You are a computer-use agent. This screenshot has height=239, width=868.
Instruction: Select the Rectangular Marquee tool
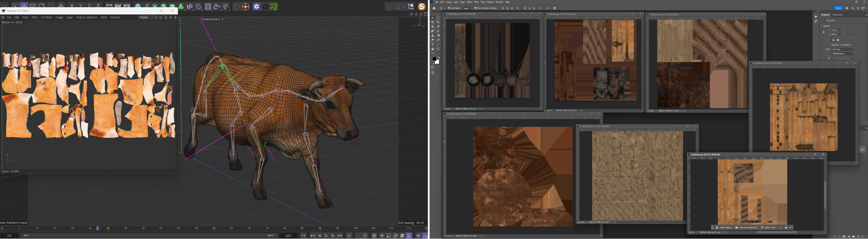[438, 18]
